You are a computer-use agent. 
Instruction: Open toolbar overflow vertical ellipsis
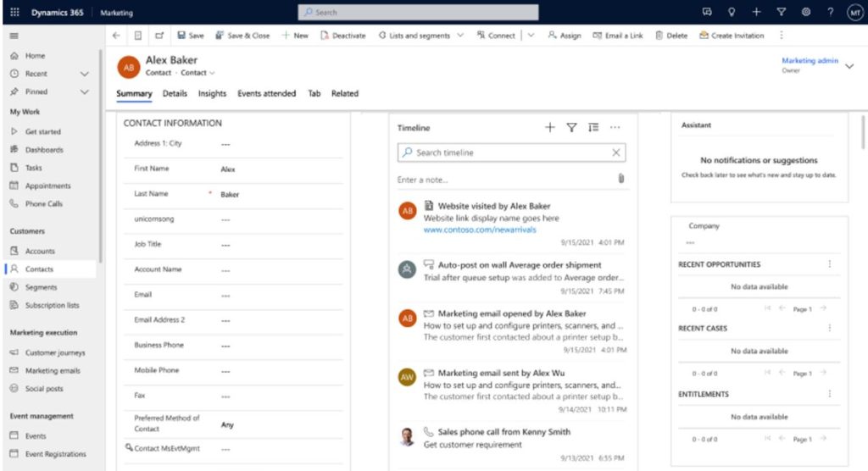781,36
